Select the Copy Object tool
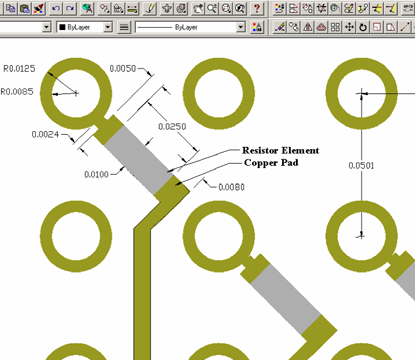415x360 pixels. click(x=294, y=27)
